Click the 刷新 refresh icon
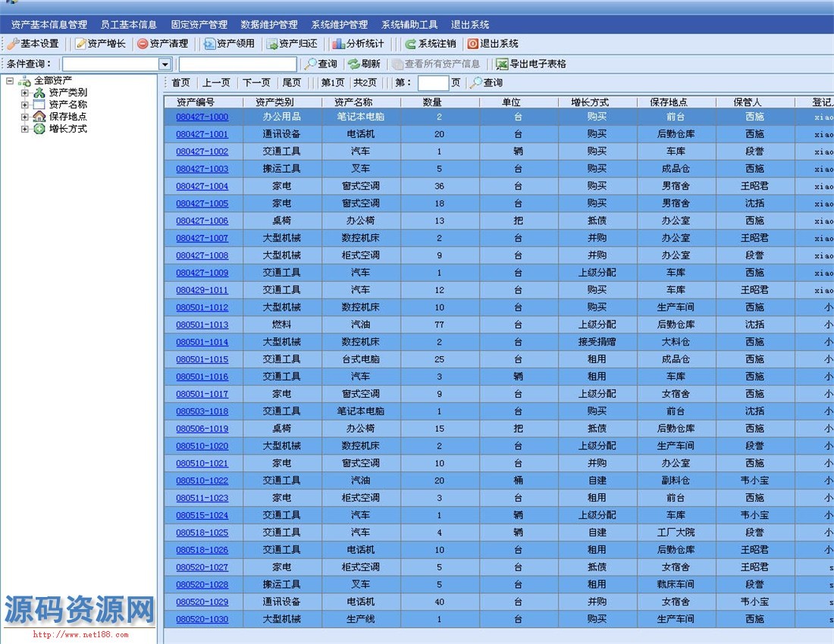 coord(354,64)
